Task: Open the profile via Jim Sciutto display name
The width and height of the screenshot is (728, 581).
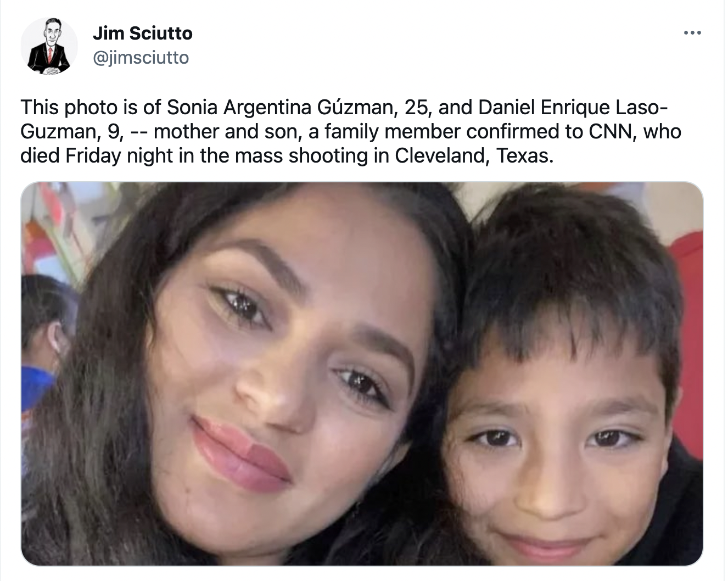Action: point(142,33)
